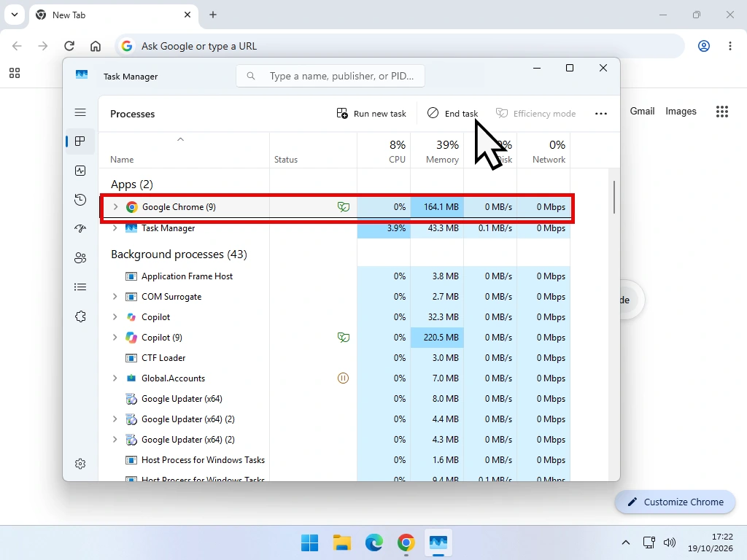The width and height of the screenshot is (747, 560).
Task: Select the New Tab browser tab
Action: pyautogui.click(x=113, y=15)
